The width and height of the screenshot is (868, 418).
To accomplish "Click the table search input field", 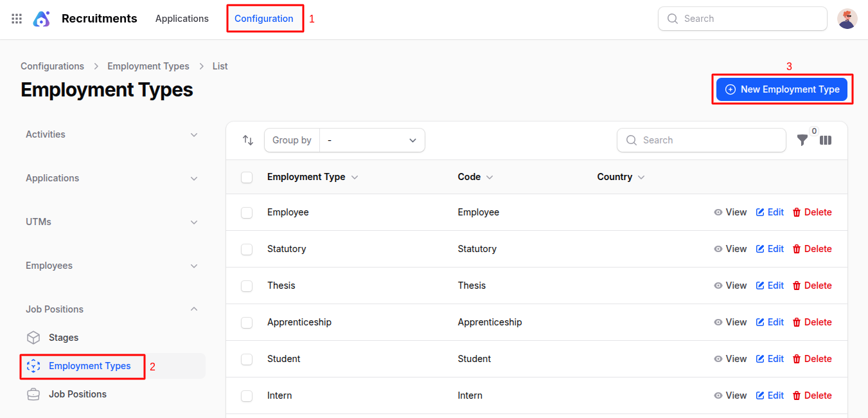I will click(x=700, y=140).
